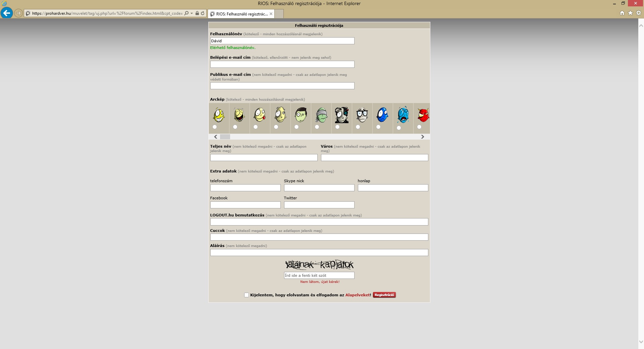Click the address bar search magnifier icon
644x349 pixels.
186,13
